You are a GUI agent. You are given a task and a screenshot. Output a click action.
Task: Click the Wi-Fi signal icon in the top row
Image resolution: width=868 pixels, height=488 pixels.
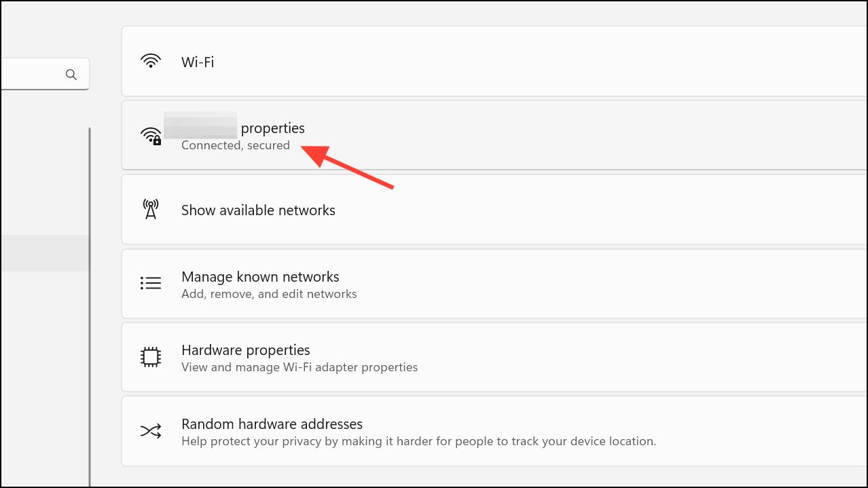(x=150, y=61)
